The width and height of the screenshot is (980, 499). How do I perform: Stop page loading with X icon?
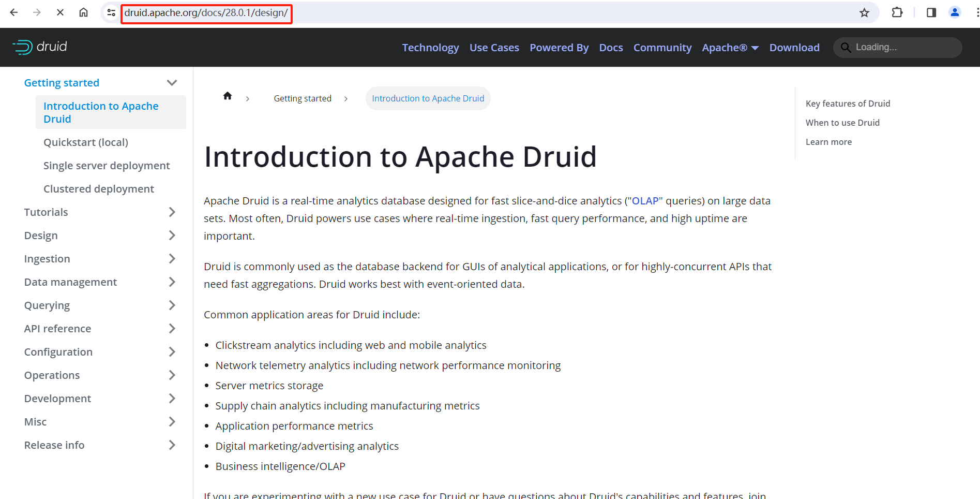[x=60, y=12]
